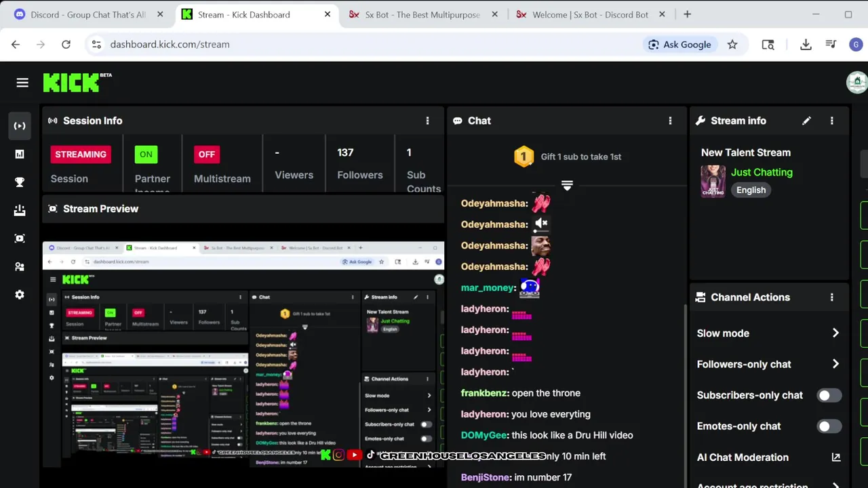Bookmark this page with star icon
This screenshot has width=868, height=488.
tap(732, 44)
